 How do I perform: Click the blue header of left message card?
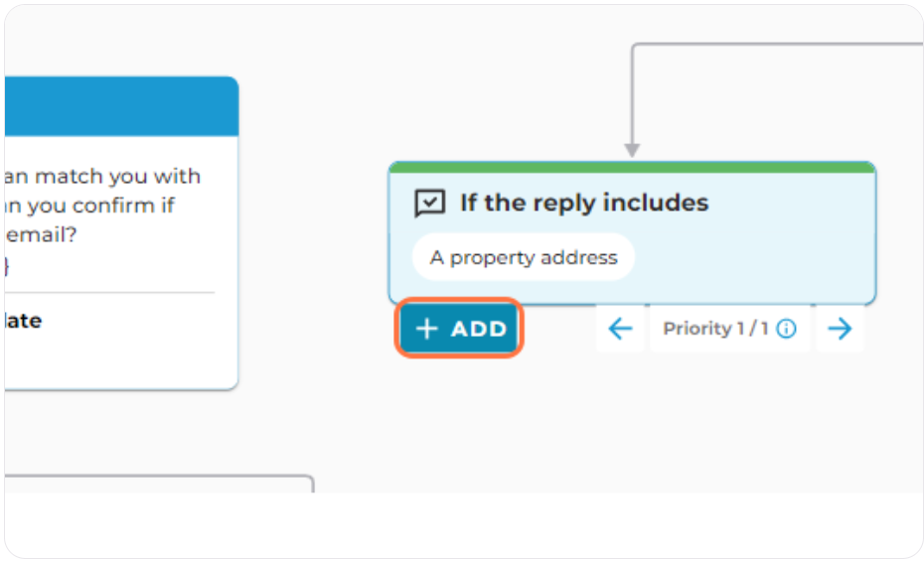click(121, 106)
